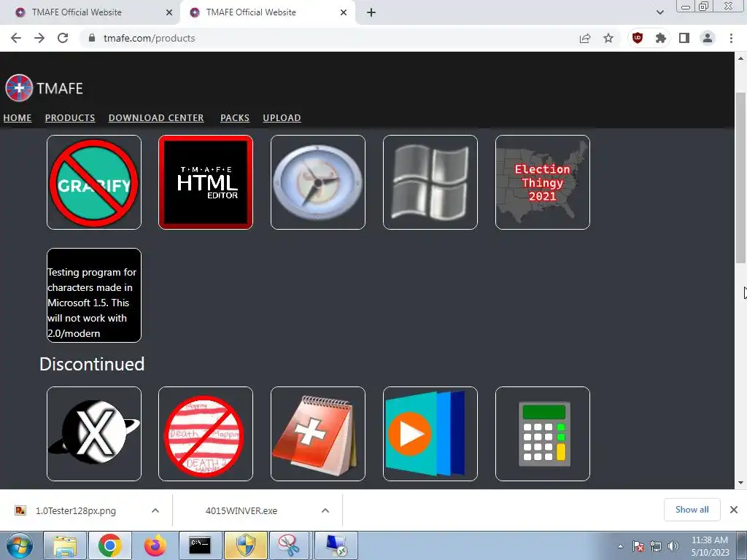View site information via the lock icon

click(92, 38)
